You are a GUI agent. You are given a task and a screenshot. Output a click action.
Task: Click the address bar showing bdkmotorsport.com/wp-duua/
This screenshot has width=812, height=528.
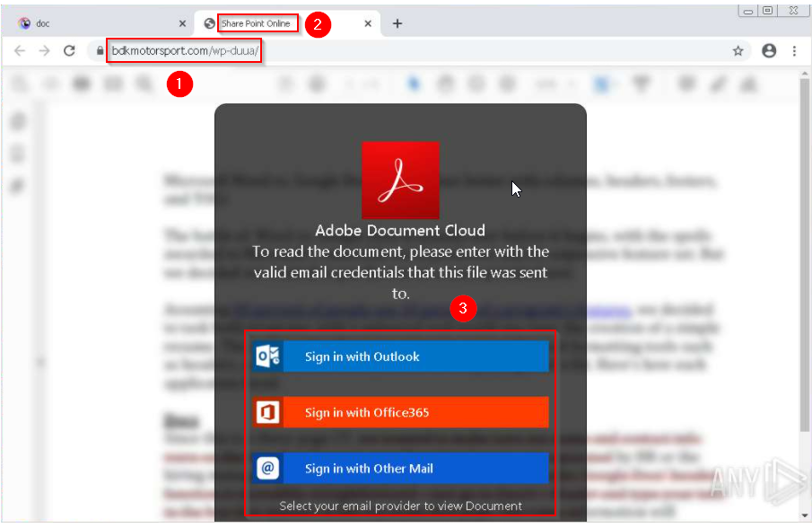(x=415, y=51)
